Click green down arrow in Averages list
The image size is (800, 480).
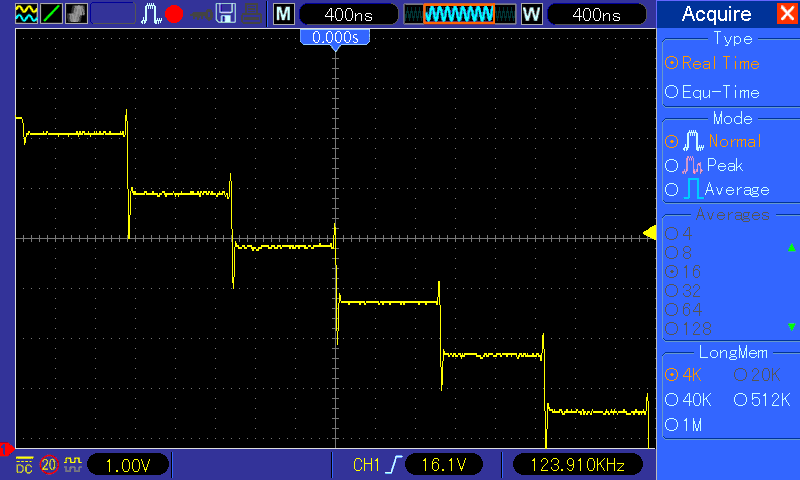791,326
